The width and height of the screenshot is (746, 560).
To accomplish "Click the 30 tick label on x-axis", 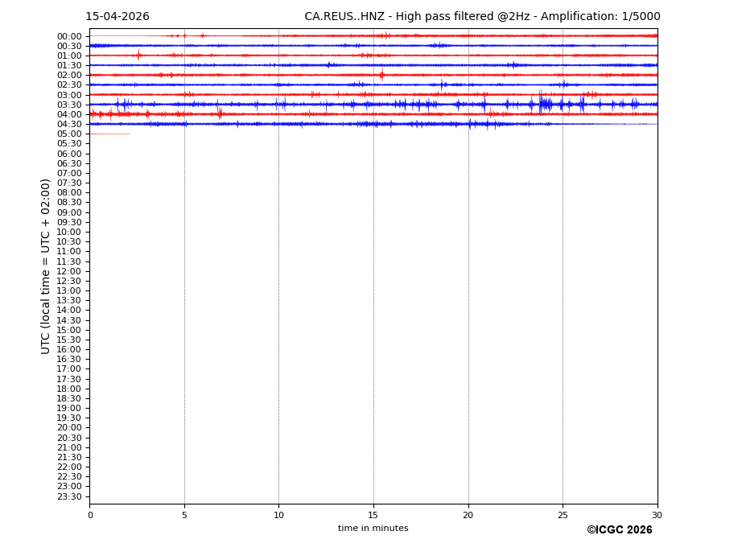I will [657, 516].
